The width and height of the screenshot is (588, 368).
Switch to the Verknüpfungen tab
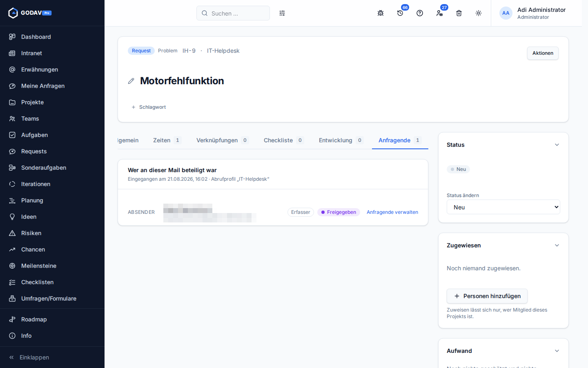coord(223,140)
